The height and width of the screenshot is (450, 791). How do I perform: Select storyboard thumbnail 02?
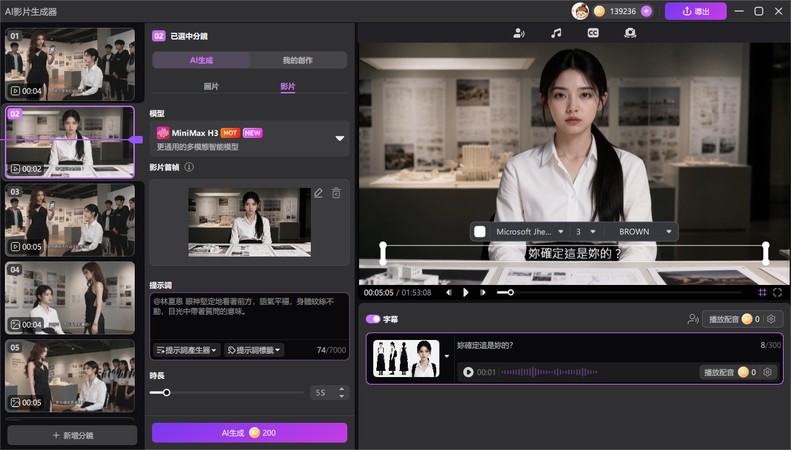pyautogui.click(x=70, y=142)
